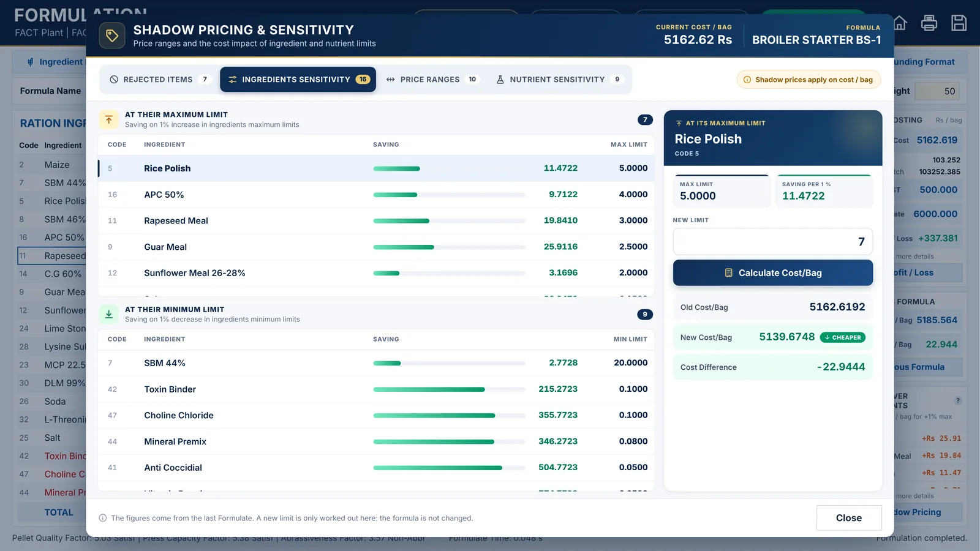The height and width of the screenshot is (551, 980).
Task: Select the Ingredients Sensitivity tab
Action: (298, 80)
